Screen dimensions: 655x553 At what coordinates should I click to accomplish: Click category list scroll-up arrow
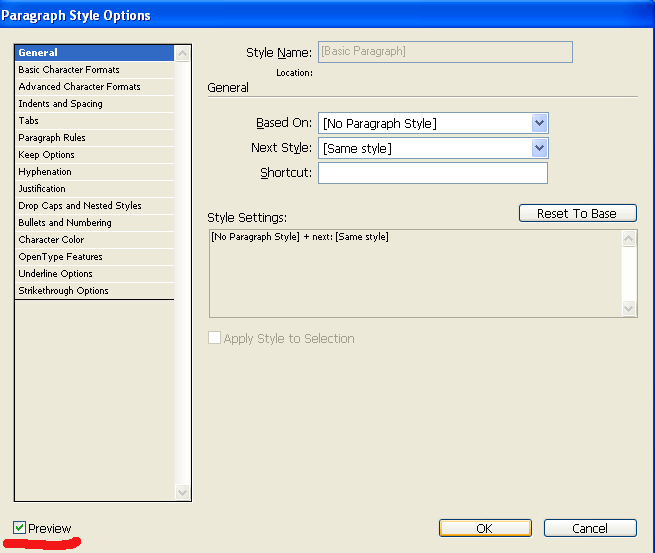click(183, 53)
